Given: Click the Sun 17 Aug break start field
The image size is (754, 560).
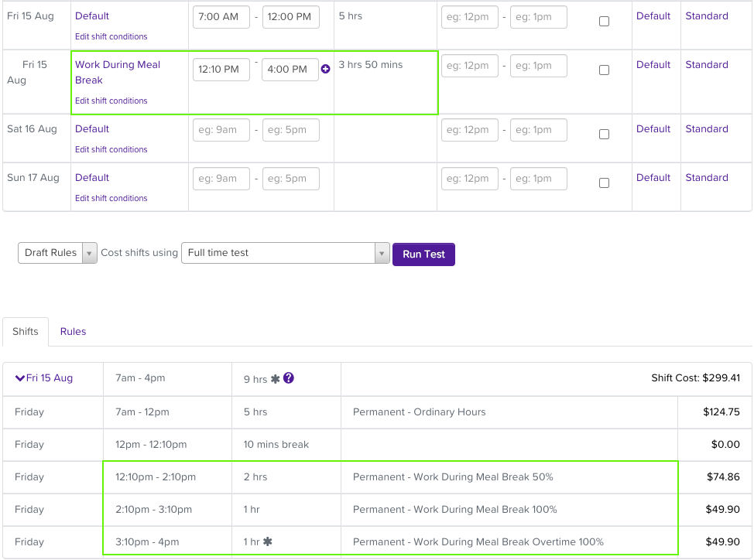Looking at the screenshot, I should [469, 179].
